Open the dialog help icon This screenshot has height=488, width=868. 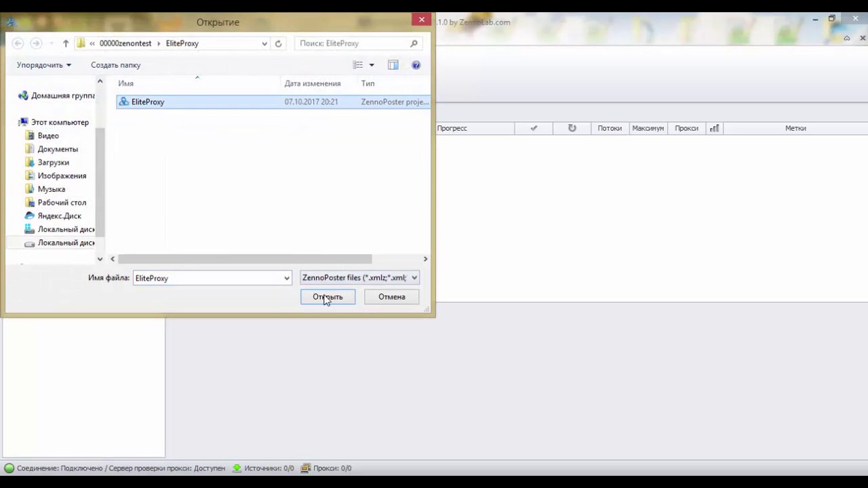point(416,65)
